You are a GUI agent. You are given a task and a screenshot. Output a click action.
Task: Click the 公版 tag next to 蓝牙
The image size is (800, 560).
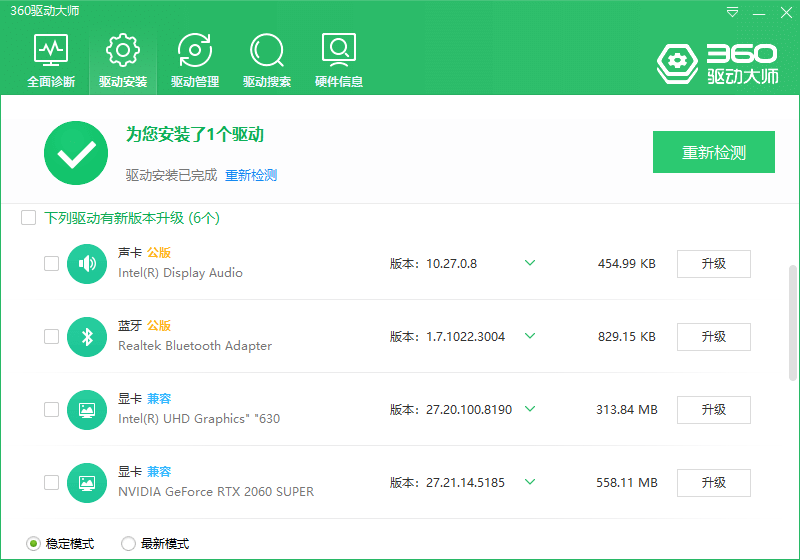[159, 325]
